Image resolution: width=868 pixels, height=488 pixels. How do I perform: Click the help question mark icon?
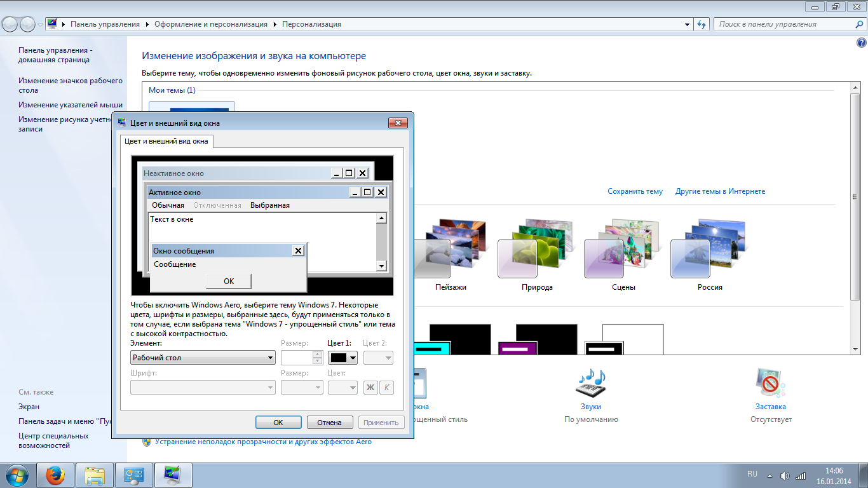[862, 43]
